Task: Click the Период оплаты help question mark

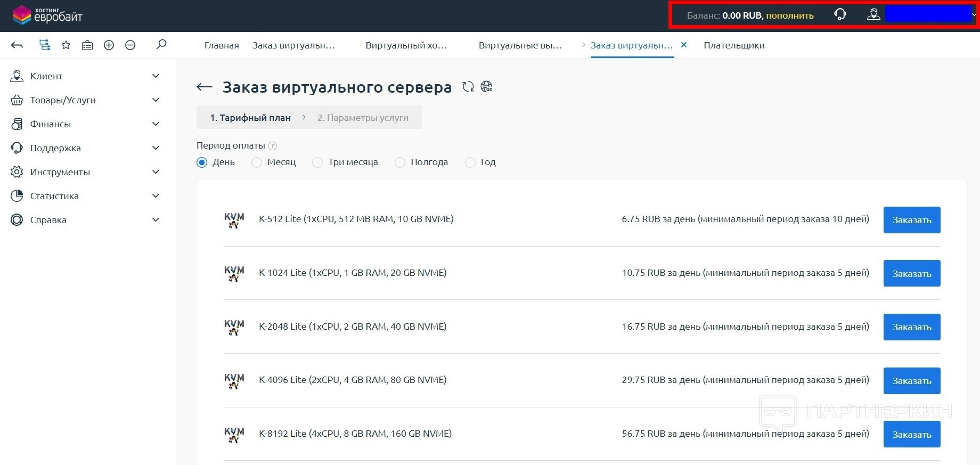Action: (273, 146)
